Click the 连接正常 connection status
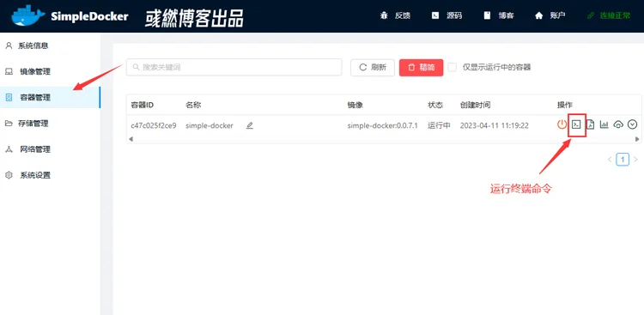644x315 pixels. click(x=615, y=15)
